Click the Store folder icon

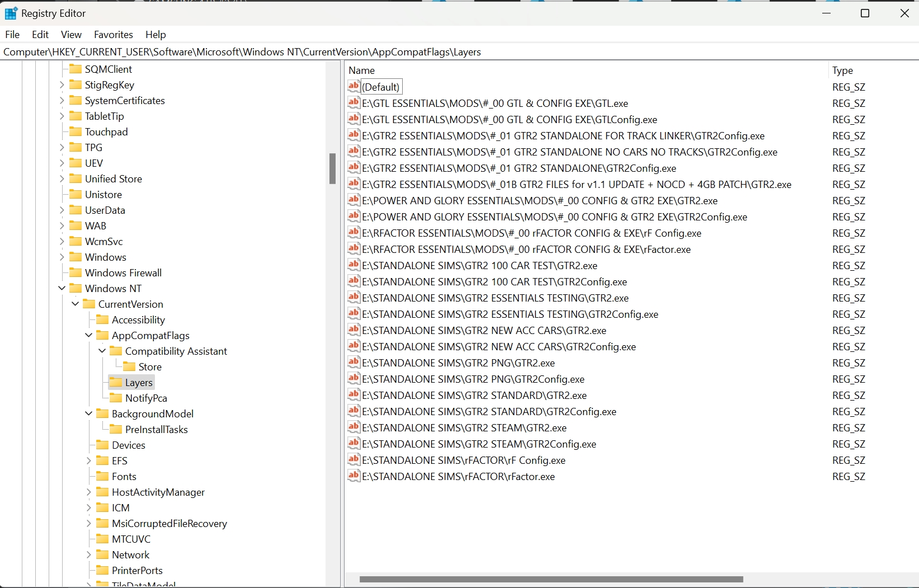129,366
